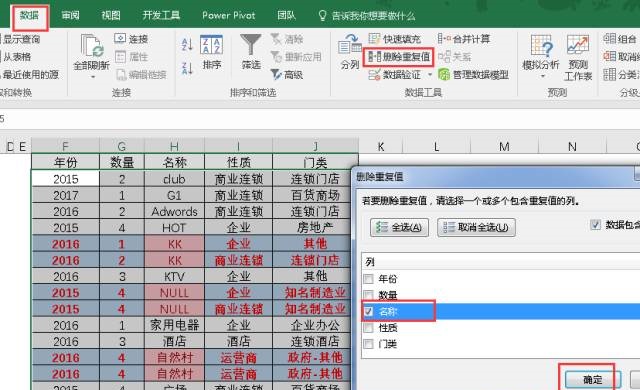
Task: Click the 家用电器 cell
Action: (x=174, y=325)
